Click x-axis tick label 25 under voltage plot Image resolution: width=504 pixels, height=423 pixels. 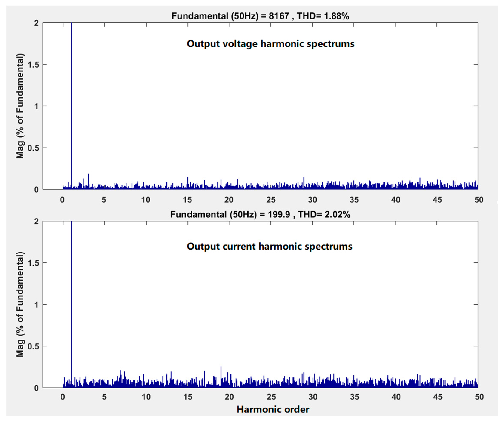[271, 200]
